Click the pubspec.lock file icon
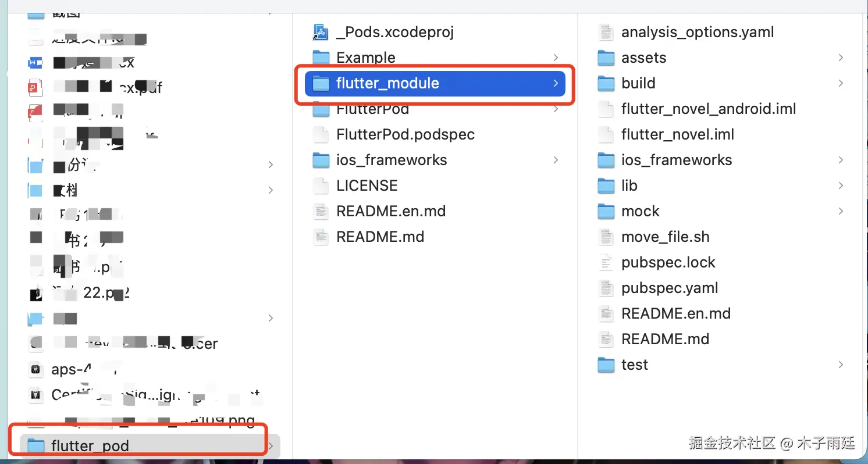Image resolution: width=868 pixels, height=464 pixels. tap(606, 262)
